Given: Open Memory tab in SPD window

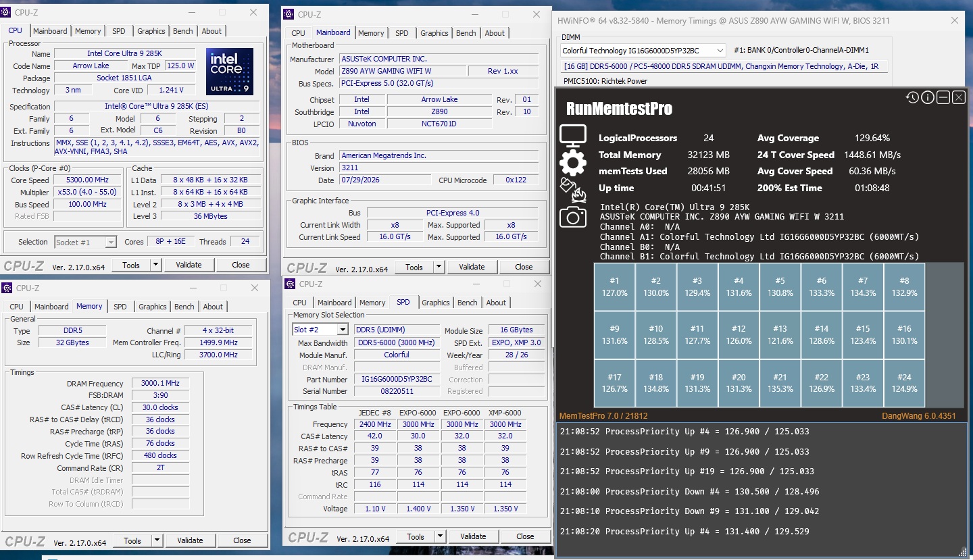Looking at the screenshot, I should pos(372,303).
